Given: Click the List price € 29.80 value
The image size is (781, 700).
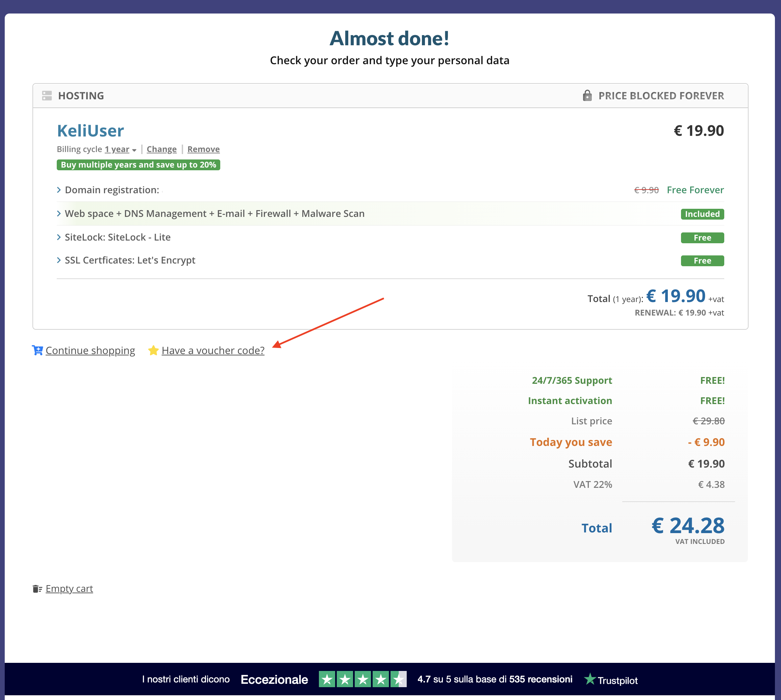Looking at the screenshot, I should [709, 421].
